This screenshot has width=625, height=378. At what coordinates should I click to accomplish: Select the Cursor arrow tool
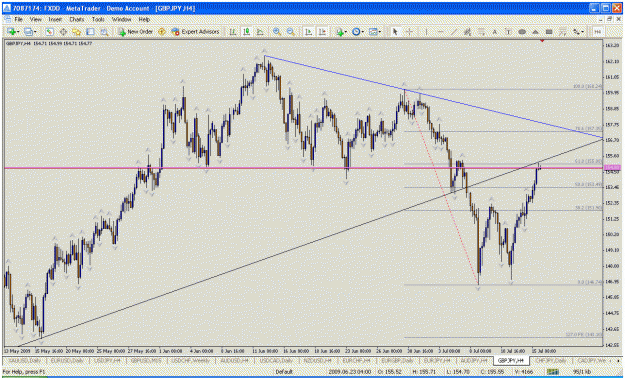pos(395,32)
